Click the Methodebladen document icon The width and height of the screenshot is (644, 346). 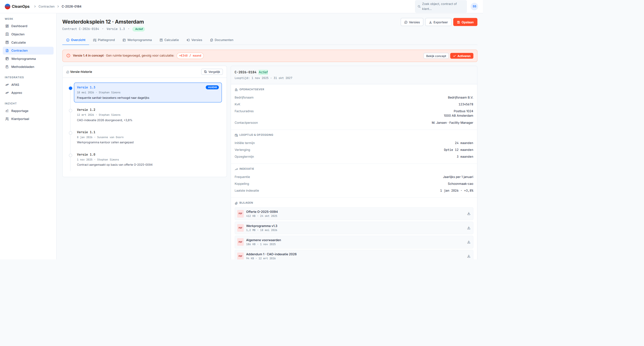pos(7,67)
